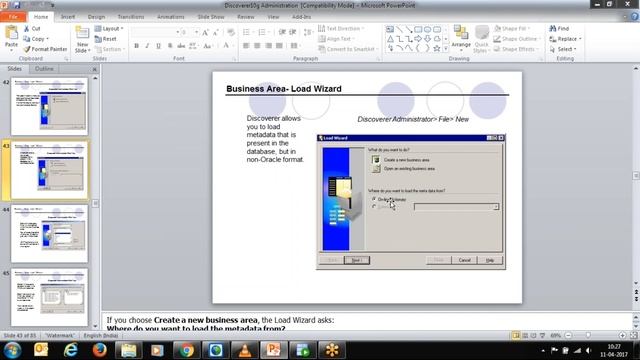640x360 pixels.
Task: Click the zoom slider handle
Action: click(x=588, y=336)
